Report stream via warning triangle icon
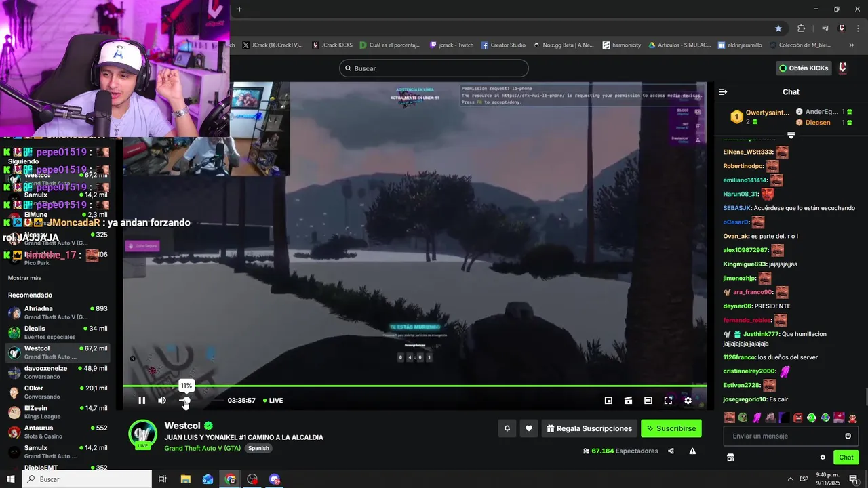 click(x=692, y=451)
